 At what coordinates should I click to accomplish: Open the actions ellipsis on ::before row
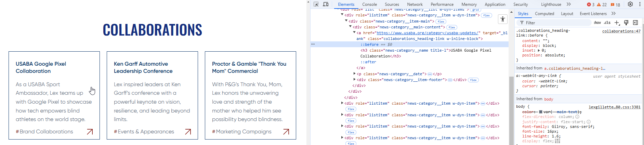coord(313,44)
